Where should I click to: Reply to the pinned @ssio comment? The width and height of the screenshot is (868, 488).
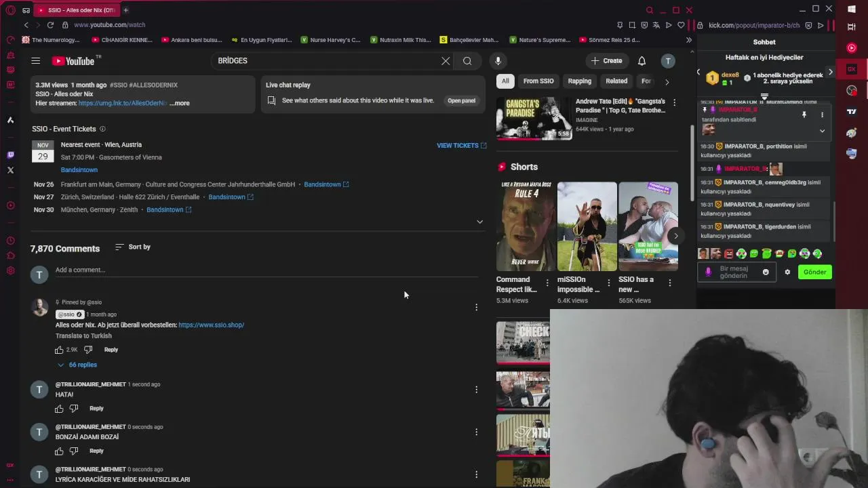(111, 350)
